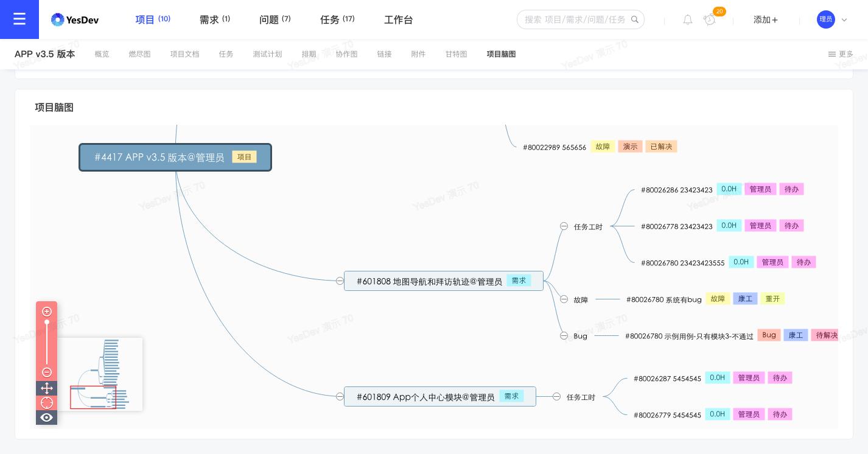Zoom out using the minus control
The width and height of the screenshot is (868, 454).
47,372
